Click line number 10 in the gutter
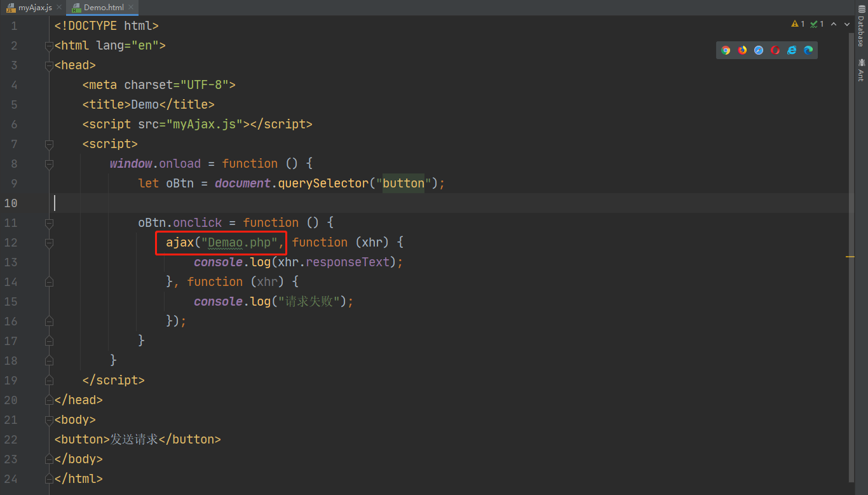 pyautogui.click(x=11, y=203)
